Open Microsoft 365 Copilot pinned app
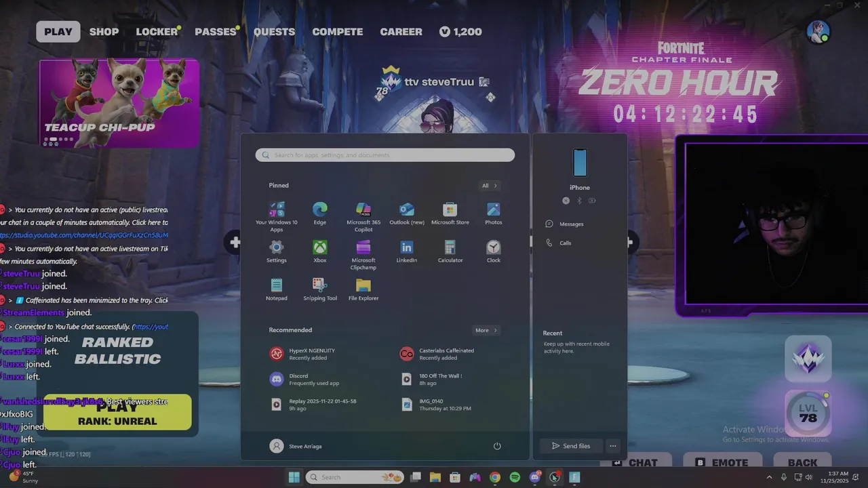The image size is (868, 488). (363, 216)
